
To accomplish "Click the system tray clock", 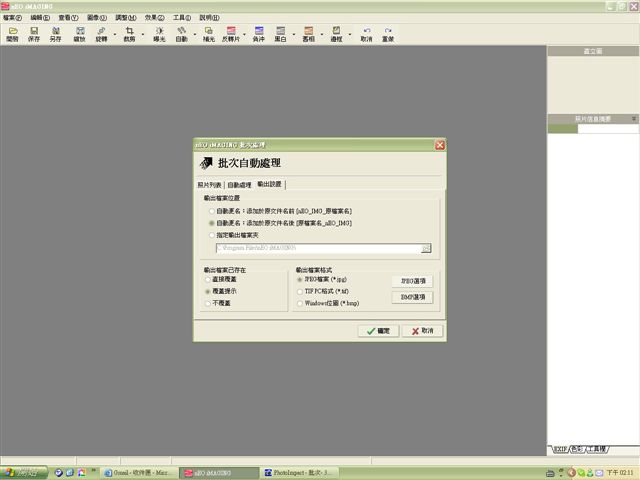I will 620,473.
